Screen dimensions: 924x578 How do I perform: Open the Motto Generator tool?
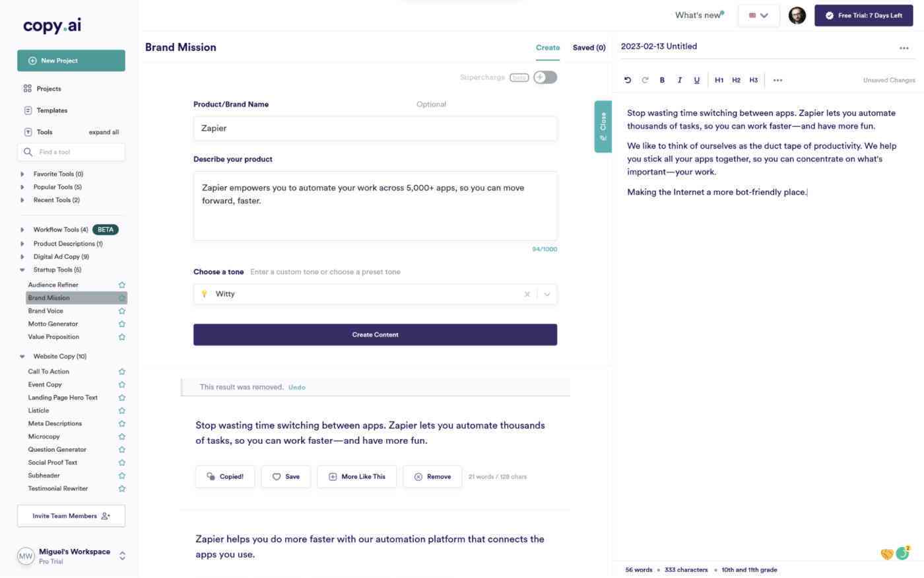pos(53,324)
